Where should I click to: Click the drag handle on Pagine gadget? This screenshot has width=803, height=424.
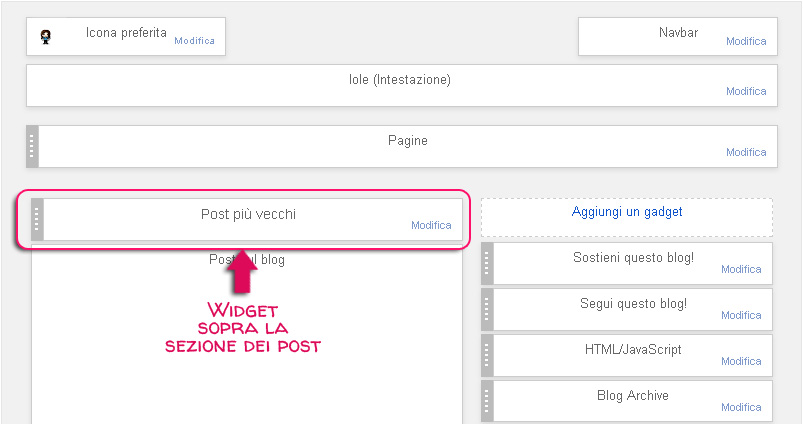(32, 146)
